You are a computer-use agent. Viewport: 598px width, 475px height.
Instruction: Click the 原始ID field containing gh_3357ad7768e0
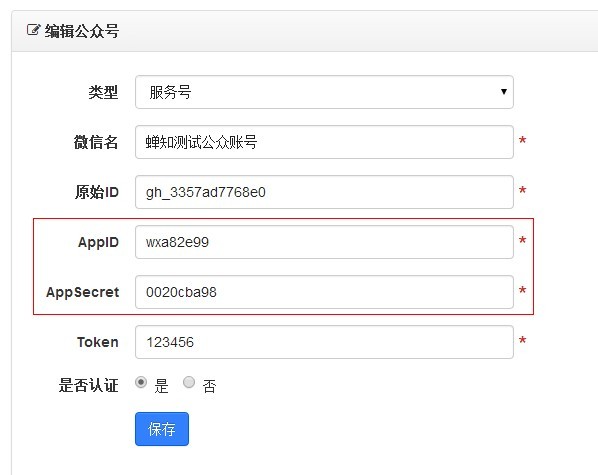324,192
